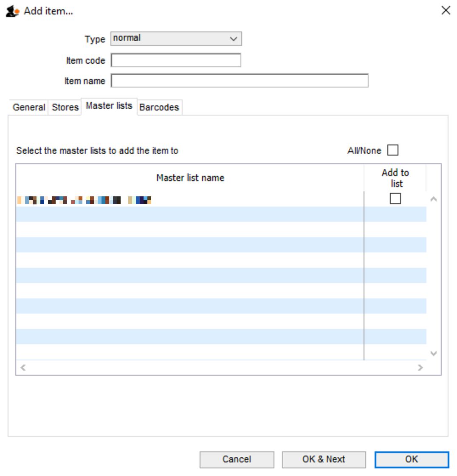Screen dimensions: 457x476
Task: Switch to the Barcodes tab
Action: pos(159,108)
